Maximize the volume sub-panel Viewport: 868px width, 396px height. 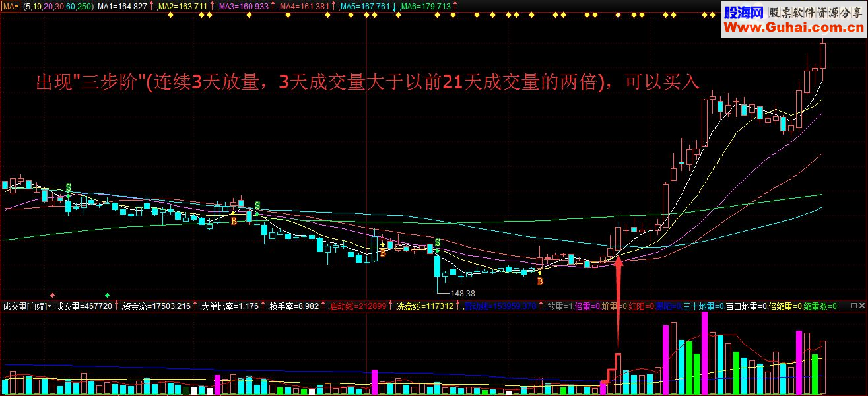click(x=853, y=306)
